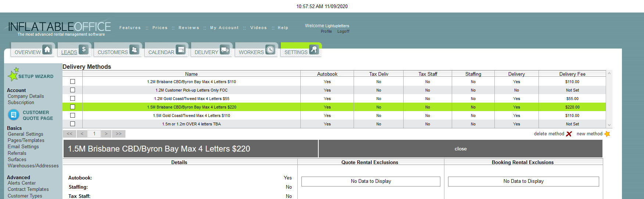
Task: Open the Company Details link
Action: pyautogui.click(x=26, y=96)
